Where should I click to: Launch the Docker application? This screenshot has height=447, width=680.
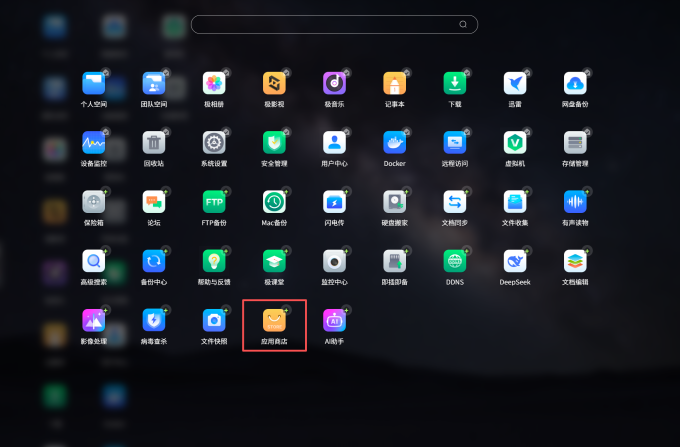tap(394, 143)
